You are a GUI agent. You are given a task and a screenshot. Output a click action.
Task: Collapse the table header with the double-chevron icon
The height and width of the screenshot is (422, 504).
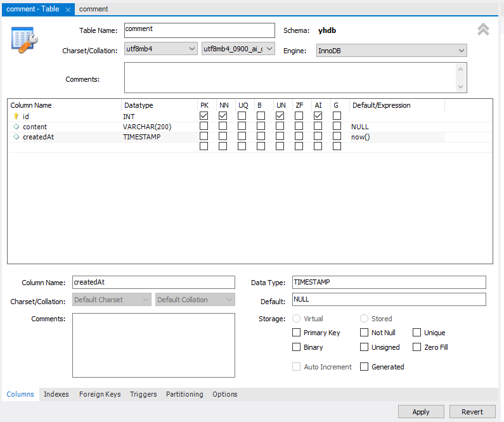click(x=483, y=30)
